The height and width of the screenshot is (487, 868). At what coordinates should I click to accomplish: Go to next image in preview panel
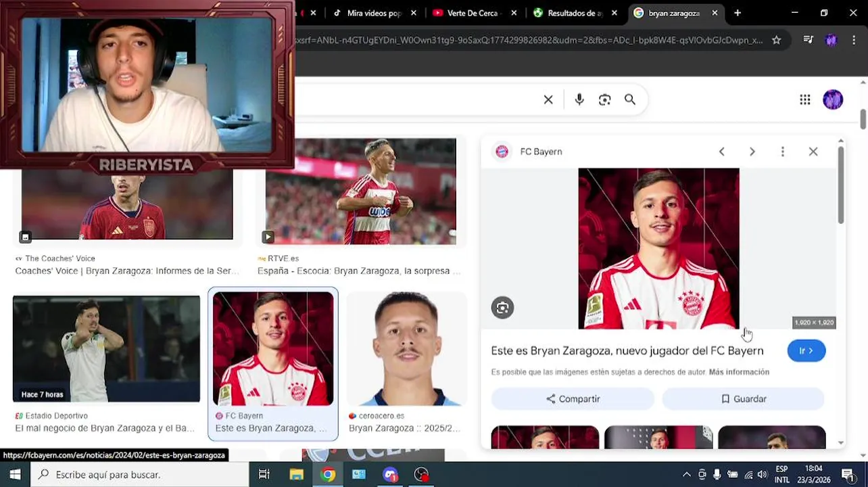[752, 152]
